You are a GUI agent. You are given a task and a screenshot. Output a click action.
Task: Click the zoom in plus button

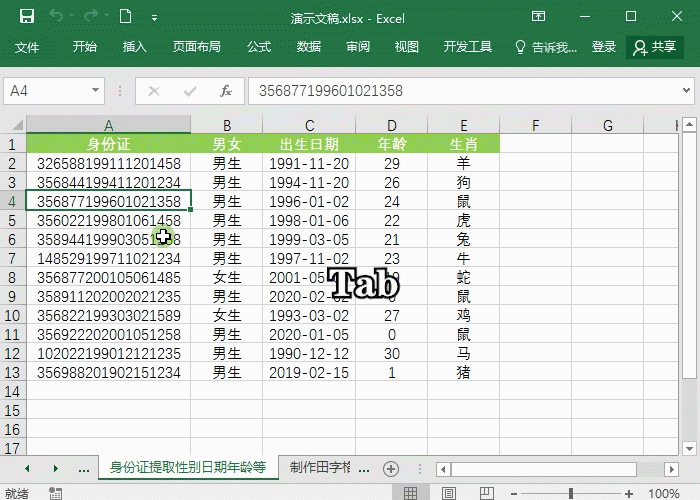click(629, 494)
